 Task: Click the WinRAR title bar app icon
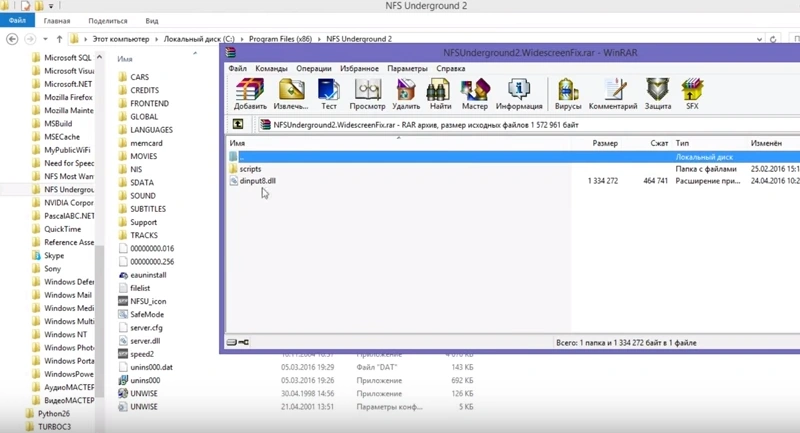click(x=231, y=53)
